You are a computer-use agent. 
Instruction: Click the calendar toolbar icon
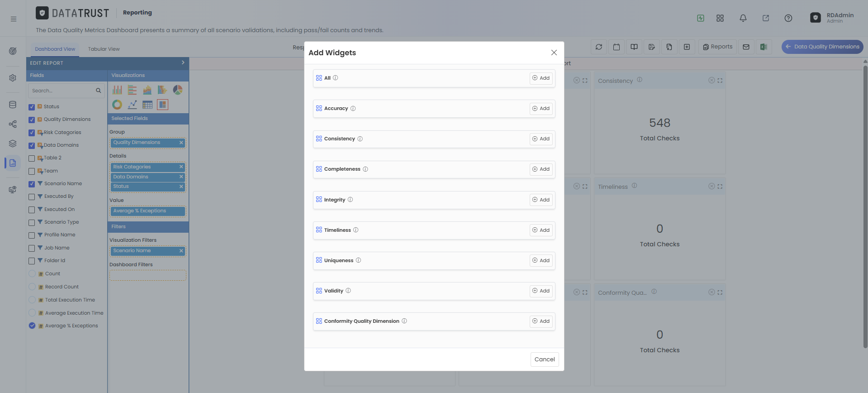[x=617, y=47]
